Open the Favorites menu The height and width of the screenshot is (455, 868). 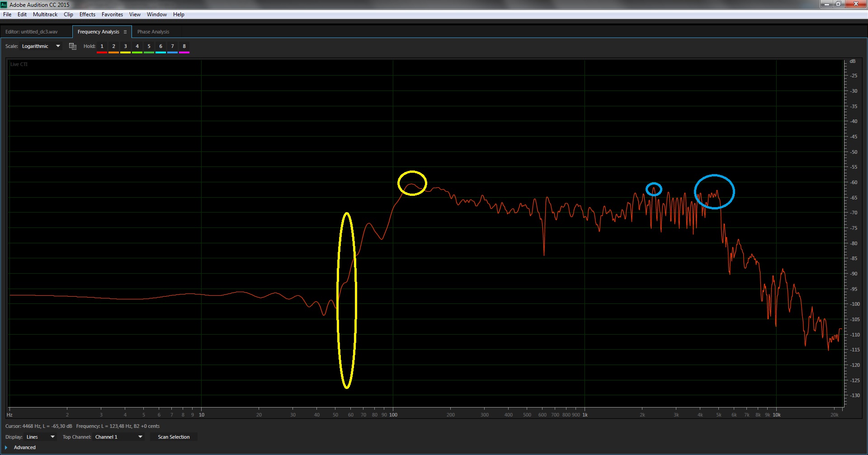pyautogui.click(x=112, y=14)
